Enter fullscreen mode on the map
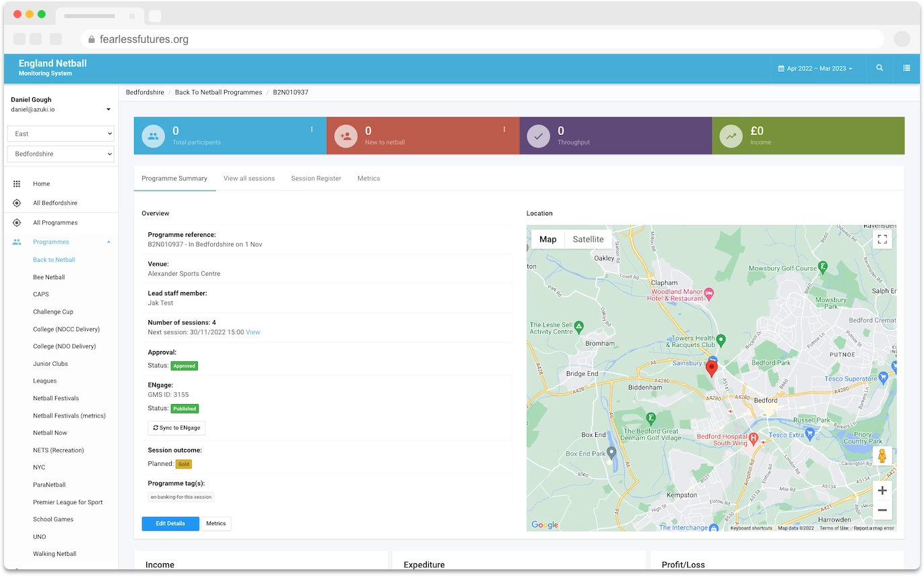The height and width of the screenshot is (576, 924). click(x=882, y=239)
